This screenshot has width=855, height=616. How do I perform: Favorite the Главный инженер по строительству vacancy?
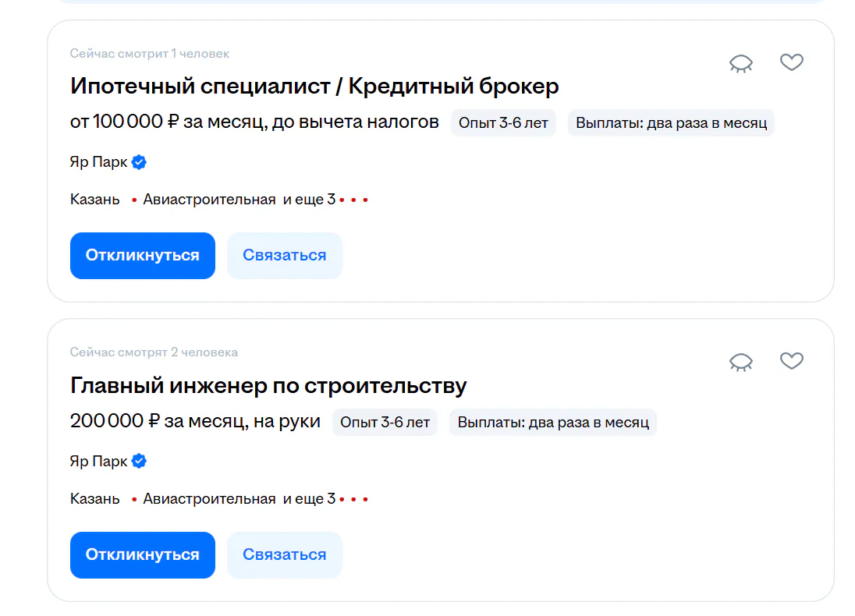792,361
